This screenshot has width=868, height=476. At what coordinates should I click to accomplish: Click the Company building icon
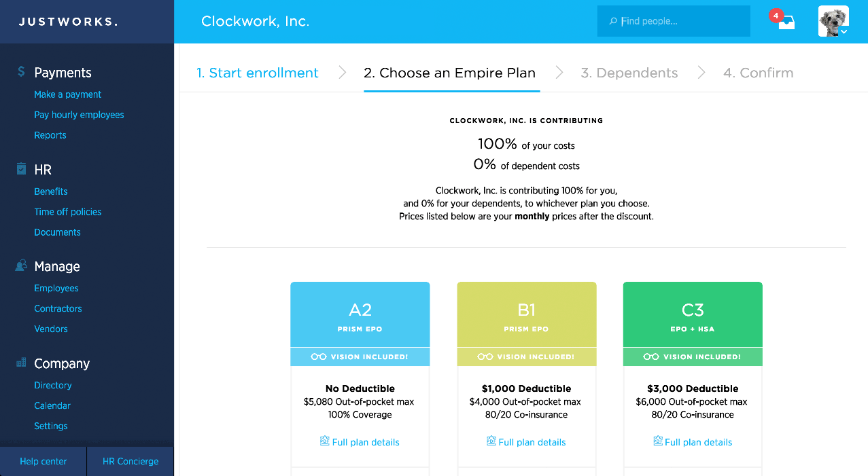[22, 363]
